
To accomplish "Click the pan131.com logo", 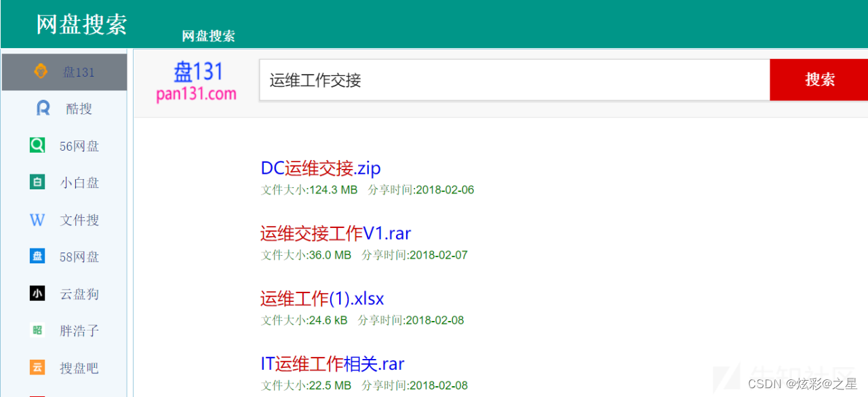I will pyautogui.click(x=197, y=81).
